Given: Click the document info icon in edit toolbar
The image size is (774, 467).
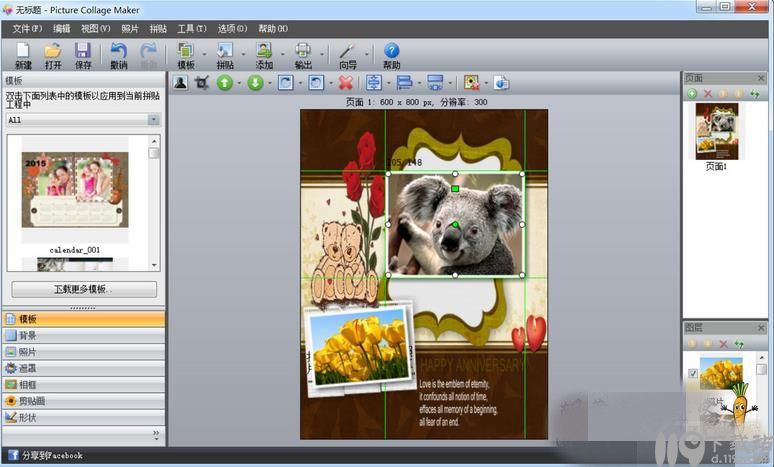Looking at the screenshot, I should (x=502, y=82).
